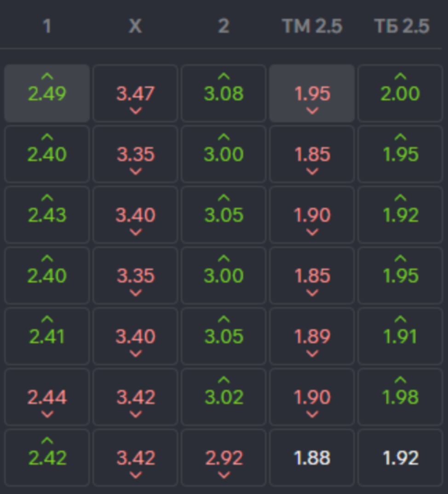The image size is (448, 494).
Task: Click the column header labeled 1
Action: coord(46,27)
